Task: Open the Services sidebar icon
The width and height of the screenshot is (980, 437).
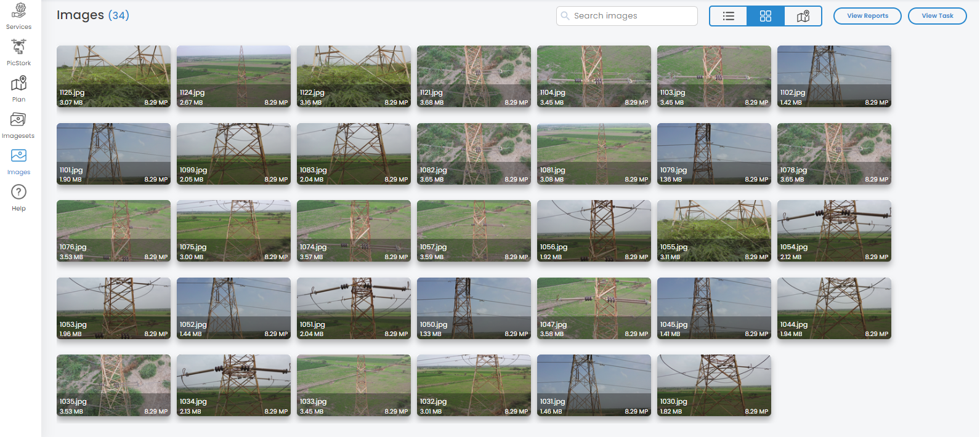Action: coord(19,10)
